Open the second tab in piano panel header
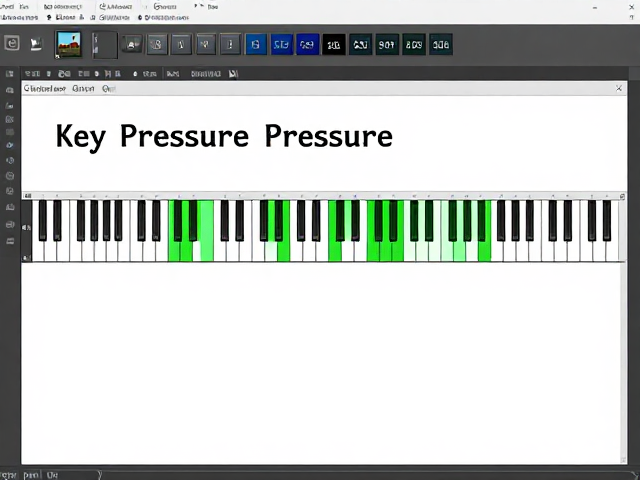Image resolution: width=640 pixels, height=480 pixels. [83, 89]
